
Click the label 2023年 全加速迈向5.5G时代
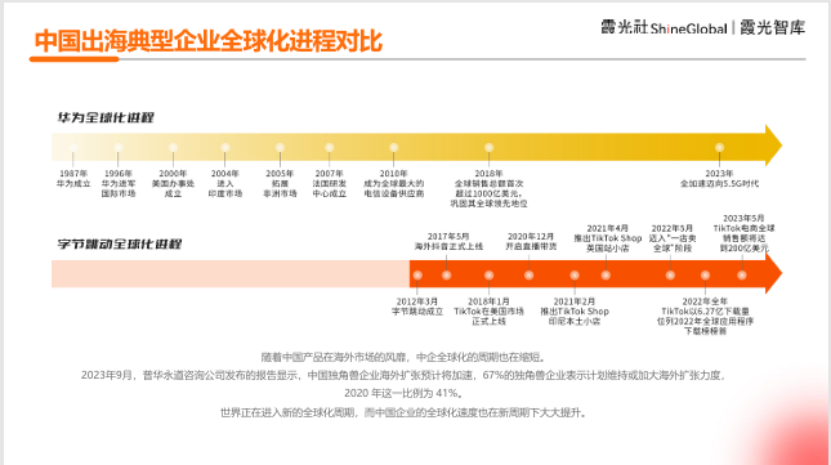pyautogui.click(x=719, y=179)
